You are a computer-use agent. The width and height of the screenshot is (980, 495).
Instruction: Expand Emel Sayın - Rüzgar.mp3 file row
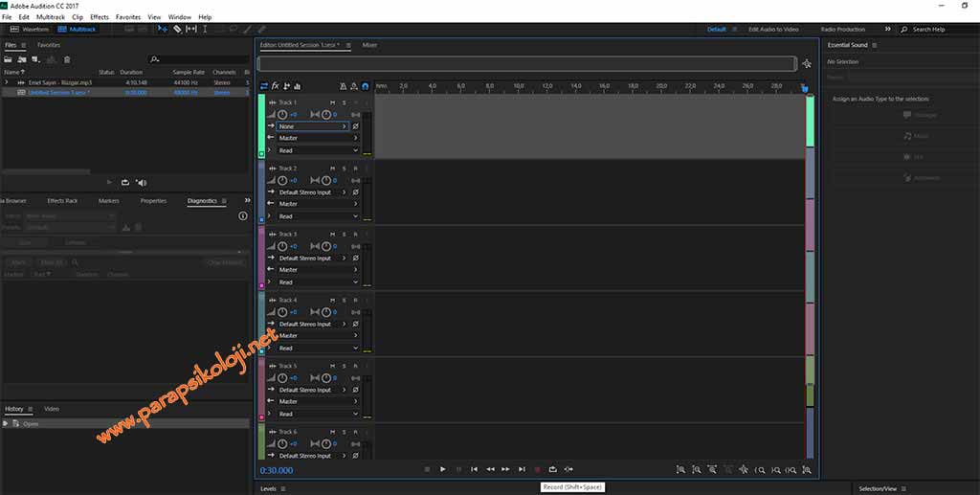[x=7, y=82]
